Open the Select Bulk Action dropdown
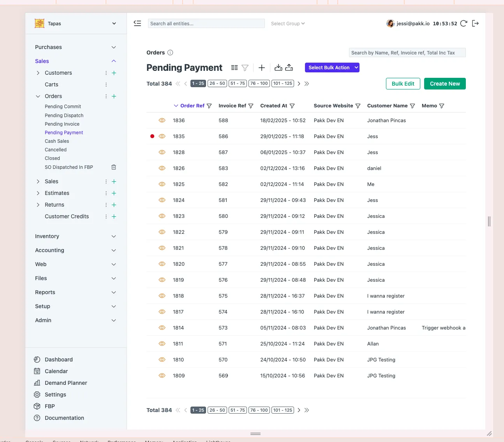The width and height of the screenshot is (504, 442). [332, 67]
